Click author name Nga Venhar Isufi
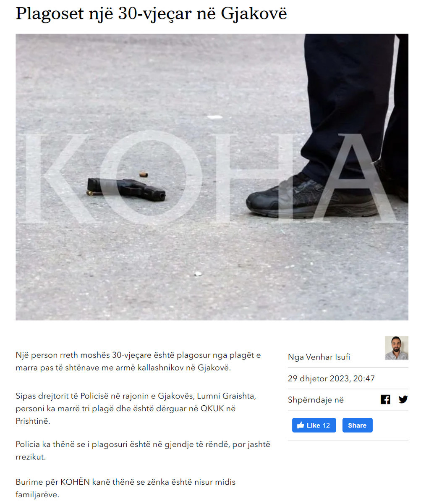421x504 pixels. [x=319, y=357]
